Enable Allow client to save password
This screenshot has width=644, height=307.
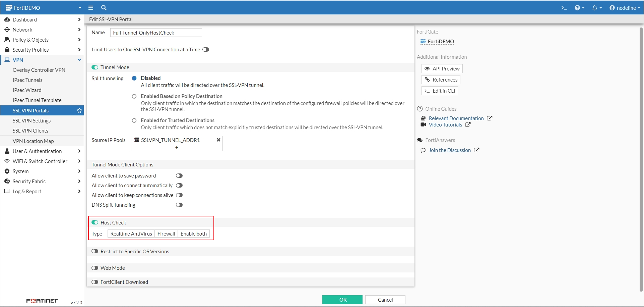(x=179, y=175)
